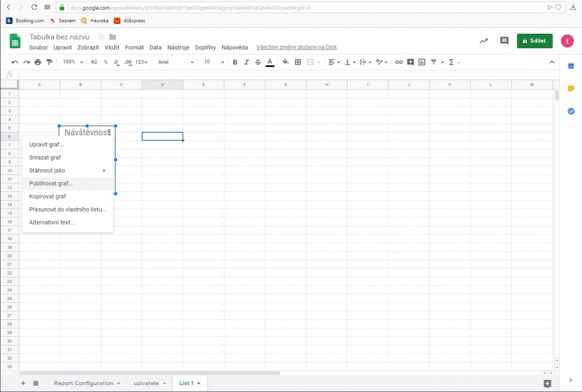Select the paint format roller icon
This screenshot has height=392, width=582.
point(49,62)
